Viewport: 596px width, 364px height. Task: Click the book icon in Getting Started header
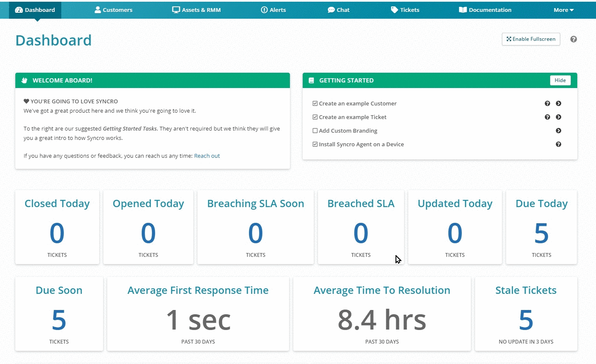(311, 80)
